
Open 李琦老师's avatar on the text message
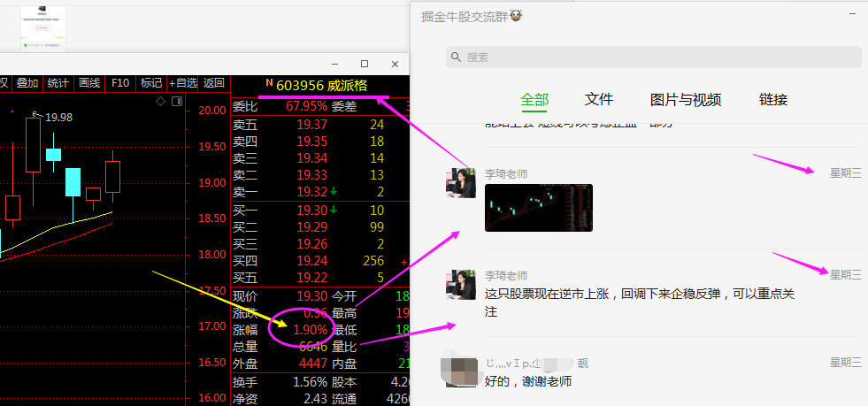460,285
